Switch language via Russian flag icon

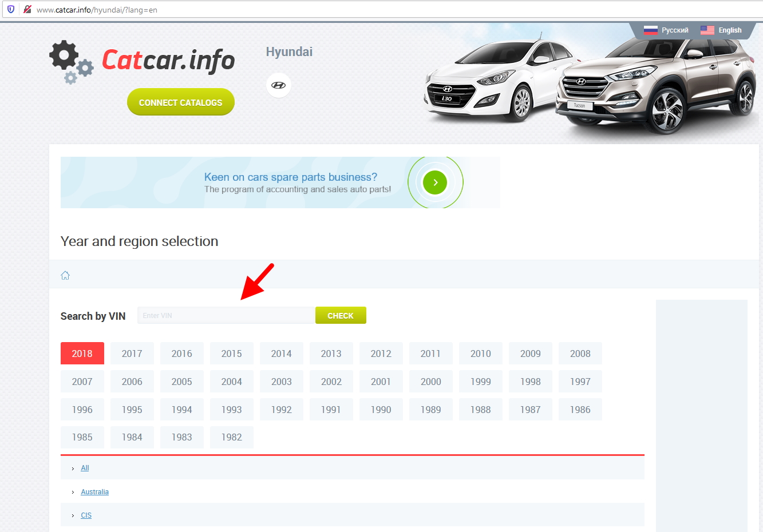click(x=650, y=30)
